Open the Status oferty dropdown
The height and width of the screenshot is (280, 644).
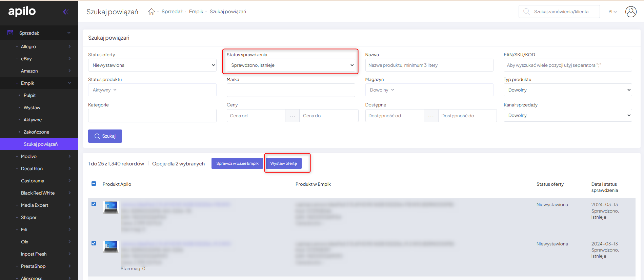pyautogui.click(x=152, y=65)
